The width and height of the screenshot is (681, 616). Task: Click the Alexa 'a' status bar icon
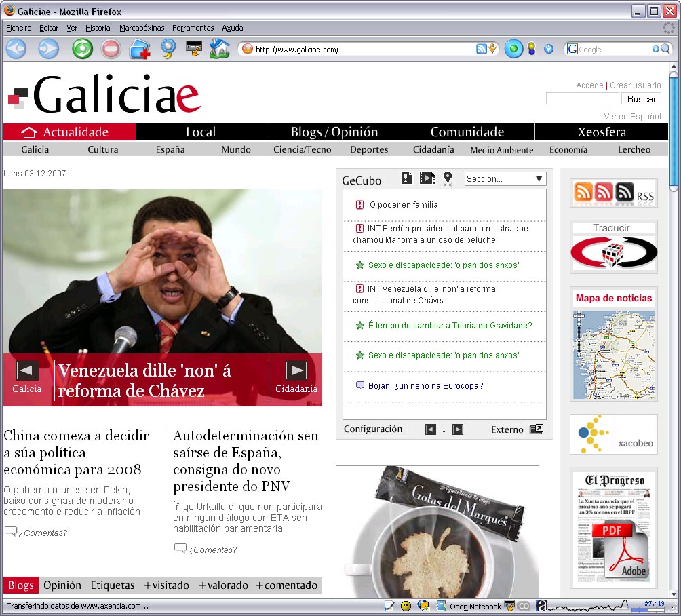tap(541, 606)
